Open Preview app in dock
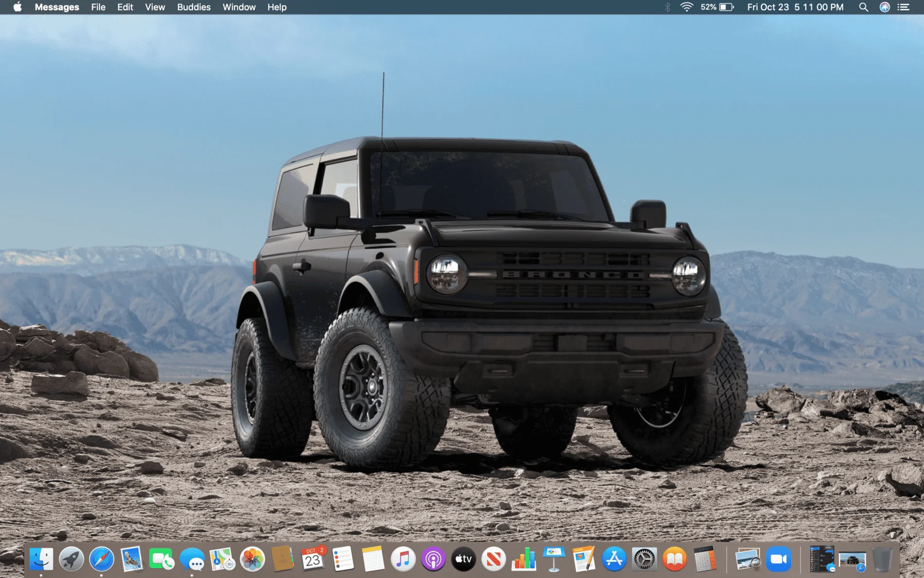 coord(748,559)
